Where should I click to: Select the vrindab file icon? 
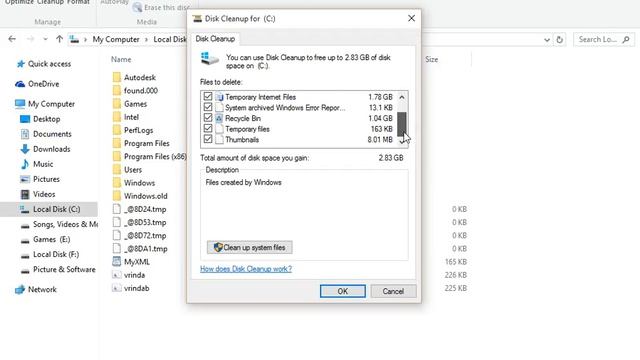click(x=117, y=288)
